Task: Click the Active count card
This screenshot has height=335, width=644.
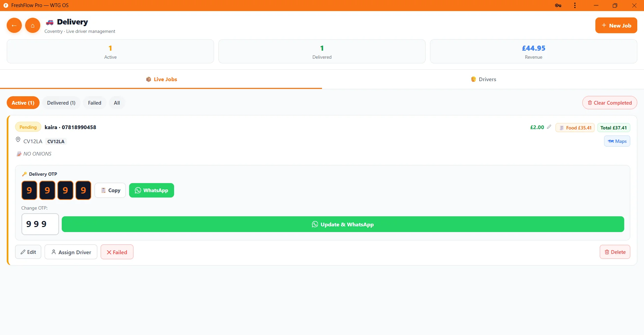Action: 110,51
